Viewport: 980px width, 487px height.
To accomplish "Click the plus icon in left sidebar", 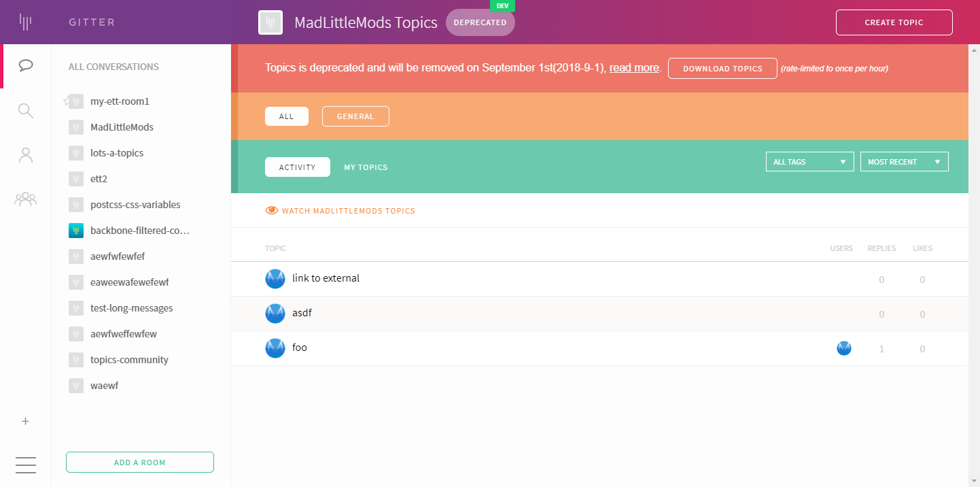I will (26, 421).
